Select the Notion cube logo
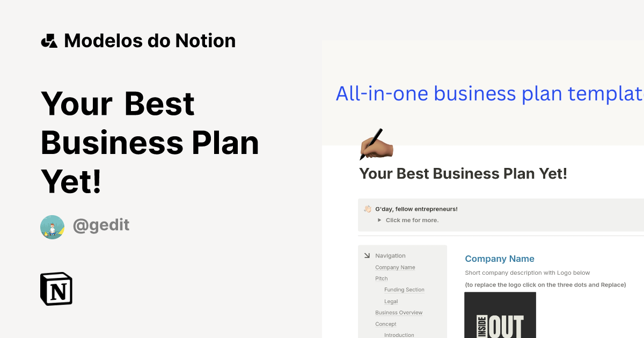 [56, 289]
